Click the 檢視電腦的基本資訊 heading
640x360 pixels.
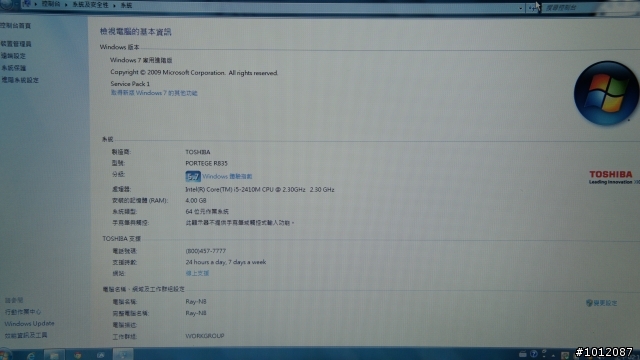136,31
